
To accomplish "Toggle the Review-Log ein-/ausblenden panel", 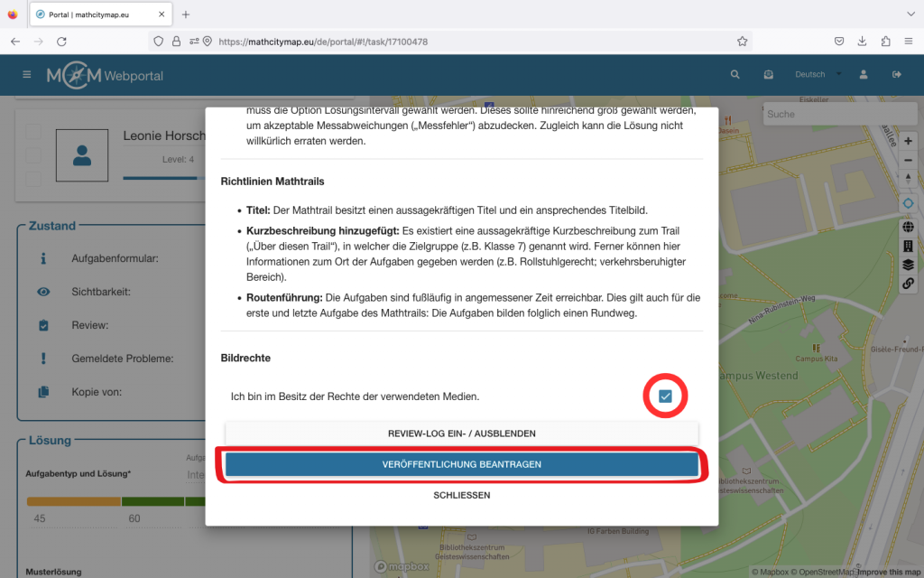I will (x=461, y=433).
